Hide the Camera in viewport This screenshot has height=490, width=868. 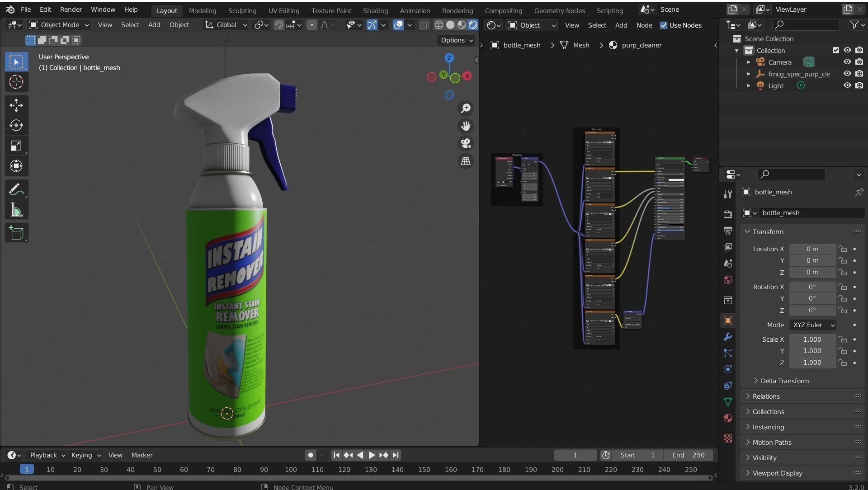pos(847,62)
